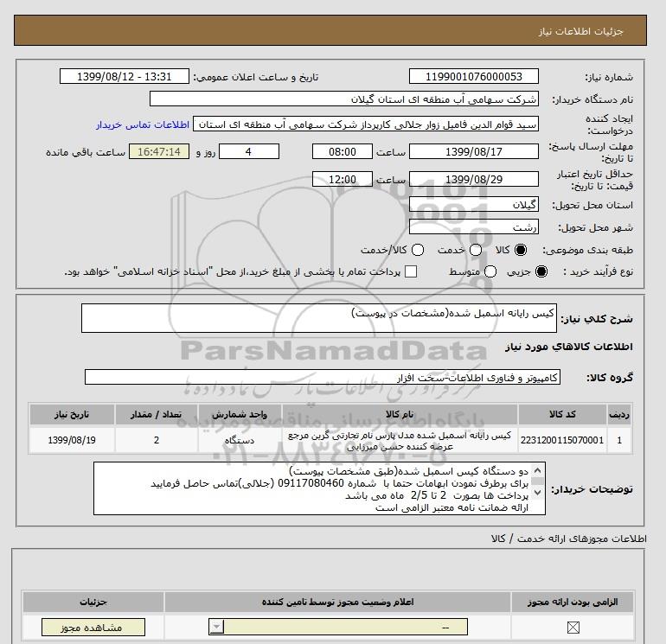The image size is (666, 644).
Task: Select the متوسط purchase type radio
Action: point(490,271)
